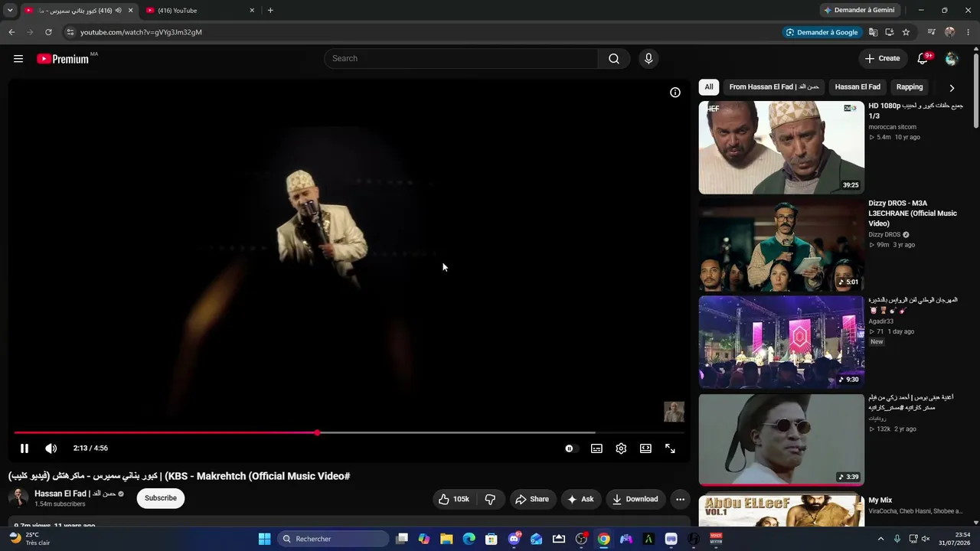Screen dimensions: 980x551
Task: Switch to the second YouTube tab
Action: tap(199, 11)
